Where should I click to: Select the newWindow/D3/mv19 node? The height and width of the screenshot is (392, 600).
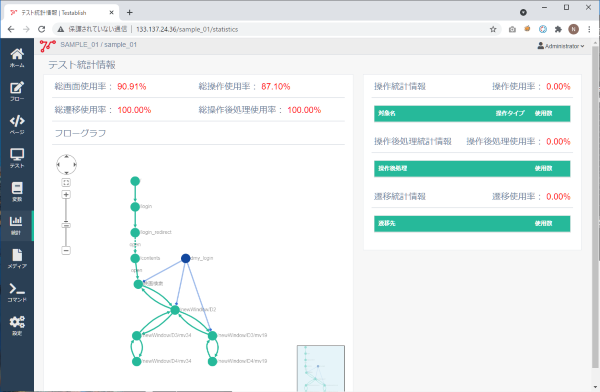pyautogui.click(x=212, y=336)
